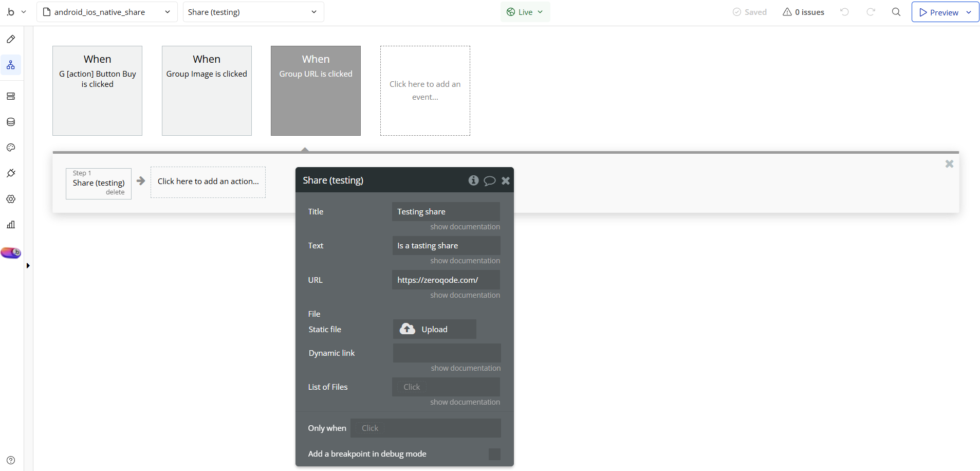Add a comment on the Share action
The width and height of the screenshot is (980, 471).
tap(489, 180)
